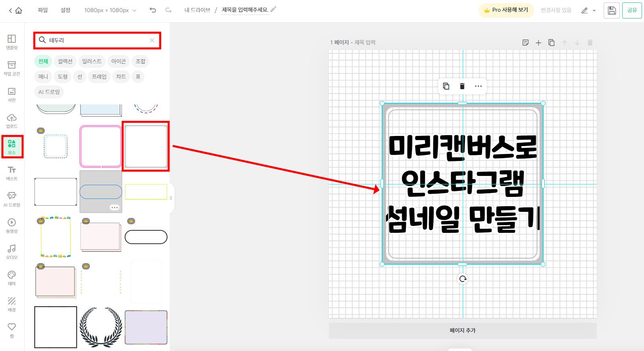Go back with the left chevron
The image size is (644, 351).
[10, 10]
